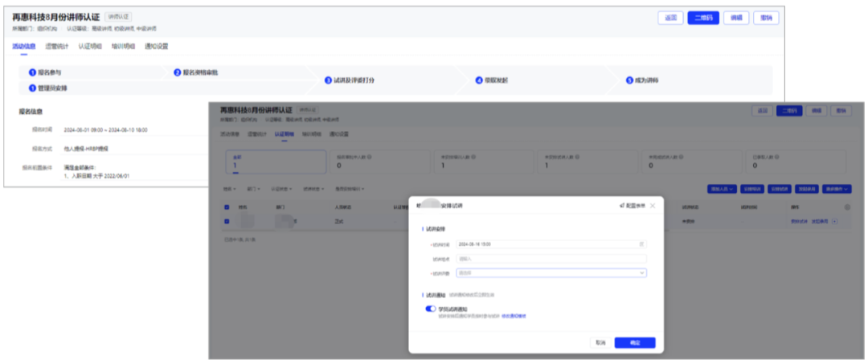Toggle the 学员试讲通知 switch
This screenshot has height=364, width=868.
click(431, 309)
